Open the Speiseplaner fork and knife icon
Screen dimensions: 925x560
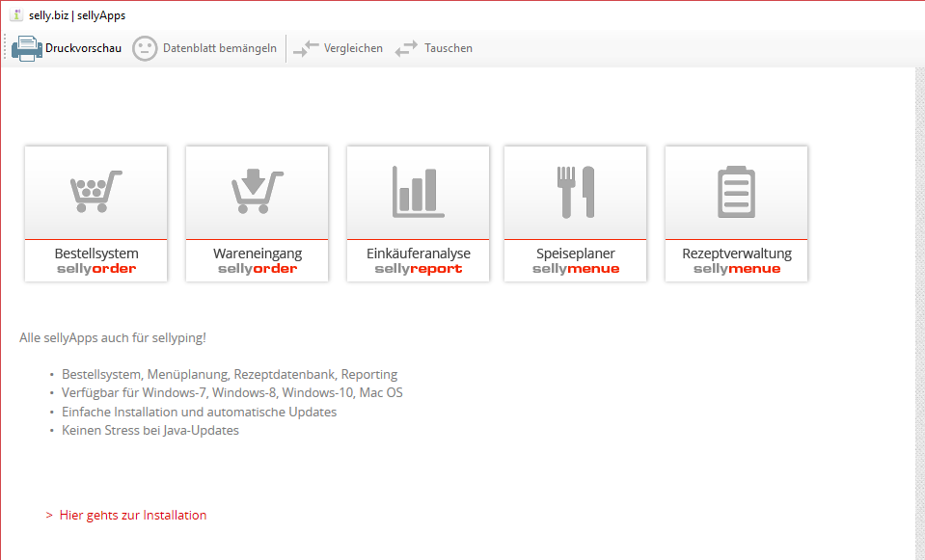576,191
